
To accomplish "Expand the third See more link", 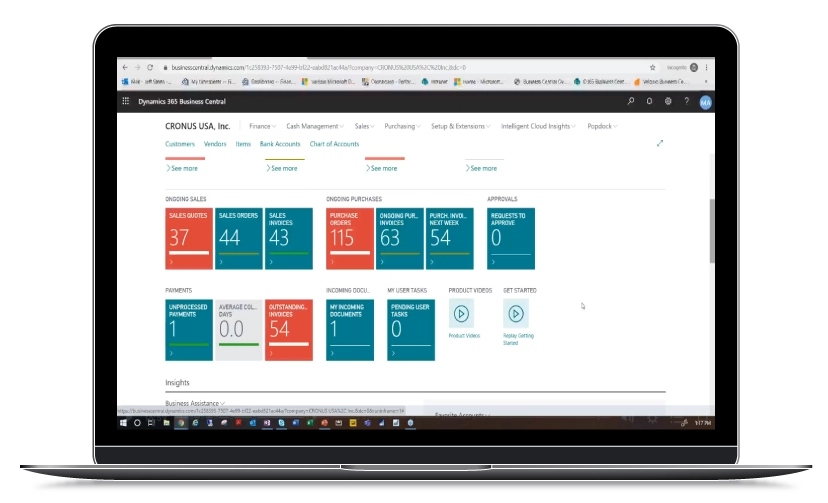I will 381,168.
